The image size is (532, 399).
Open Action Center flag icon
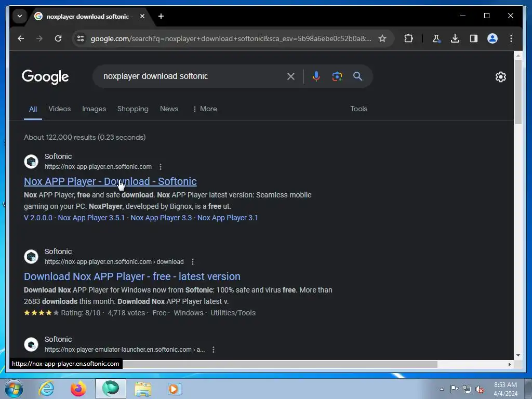pyautogui.click(x=454, y=389)
